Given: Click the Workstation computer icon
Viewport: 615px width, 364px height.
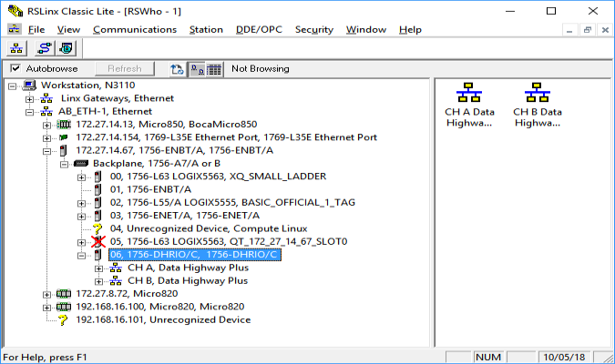Looking at the screenshot, I should coord(29,85).
